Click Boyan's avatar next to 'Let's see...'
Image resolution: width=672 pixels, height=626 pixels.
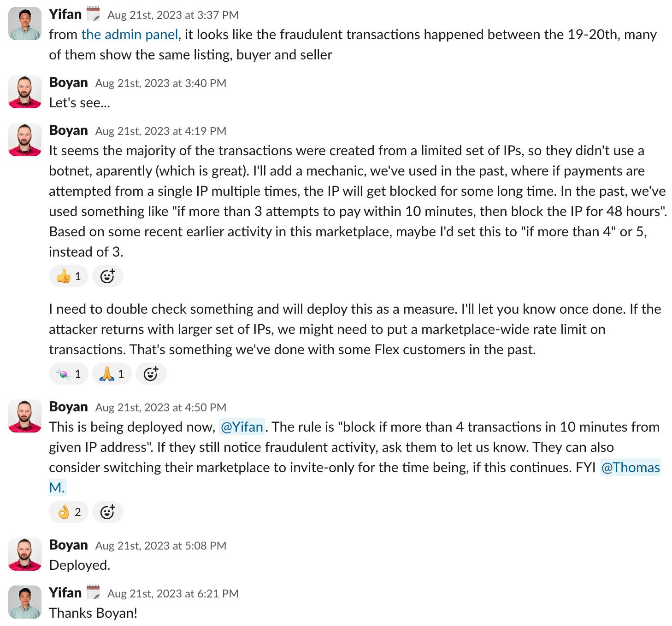point(24,91)
